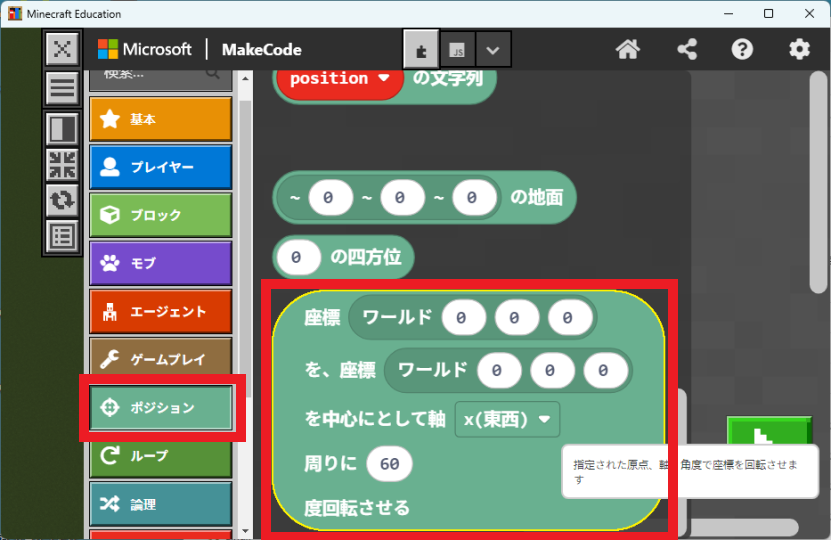Screen dimensions: 831x540
Task: Open the ゲームプレイ block category
Action: 161,359
